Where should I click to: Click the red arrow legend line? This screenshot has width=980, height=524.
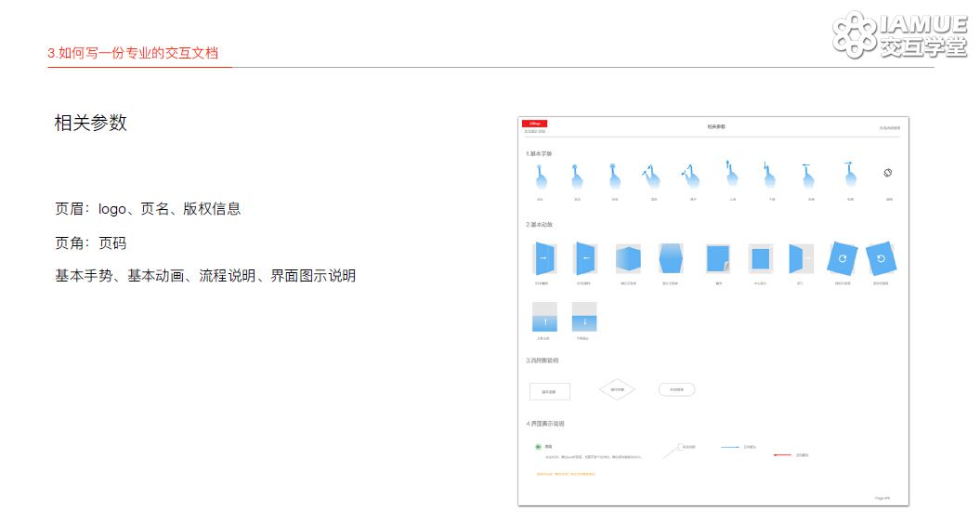pyautogui.click(x=782, y=454)
